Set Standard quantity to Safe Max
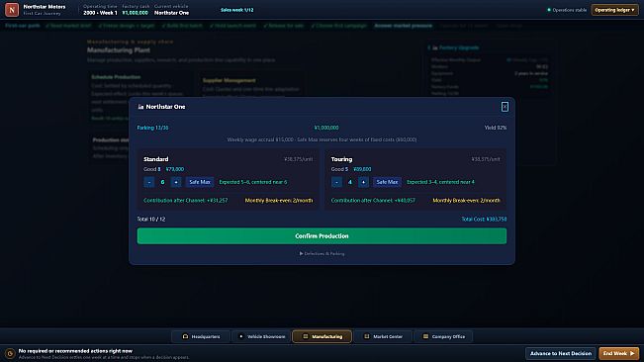This screenshot has width=644, height=362. tap(200, 182)
